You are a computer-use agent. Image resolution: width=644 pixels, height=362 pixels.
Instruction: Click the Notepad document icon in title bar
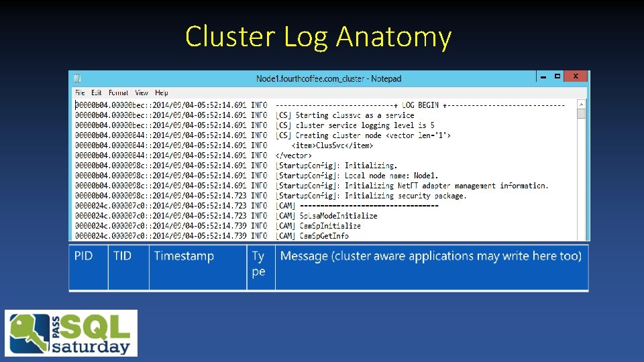(77, 78)
